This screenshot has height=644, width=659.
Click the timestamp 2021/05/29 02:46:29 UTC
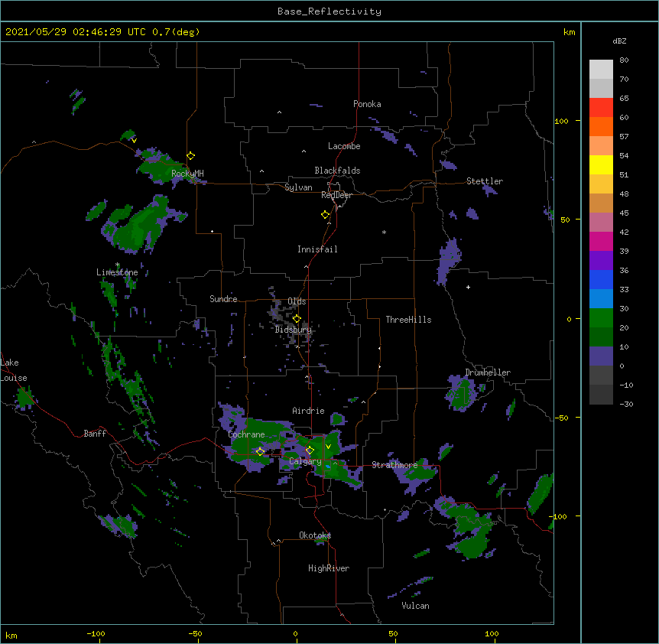point(76,32)
